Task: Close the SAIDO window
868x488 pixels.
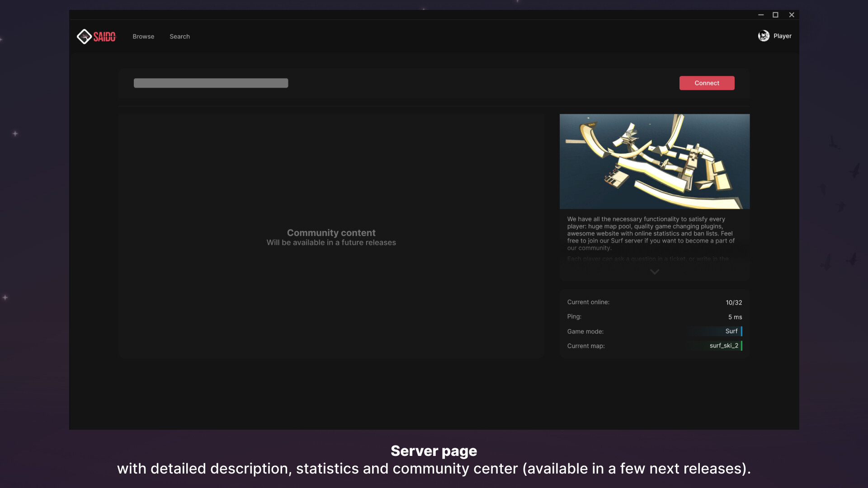Action: [x=792, y=14]
